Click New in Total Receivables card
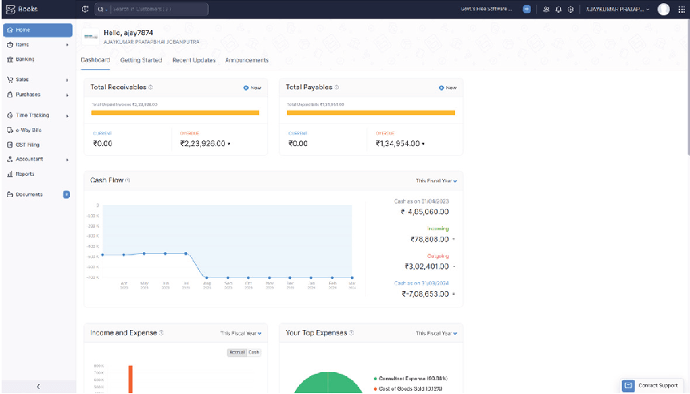Image resolution: width=690 pixels, height=394 pixels. tap(252, 88)
